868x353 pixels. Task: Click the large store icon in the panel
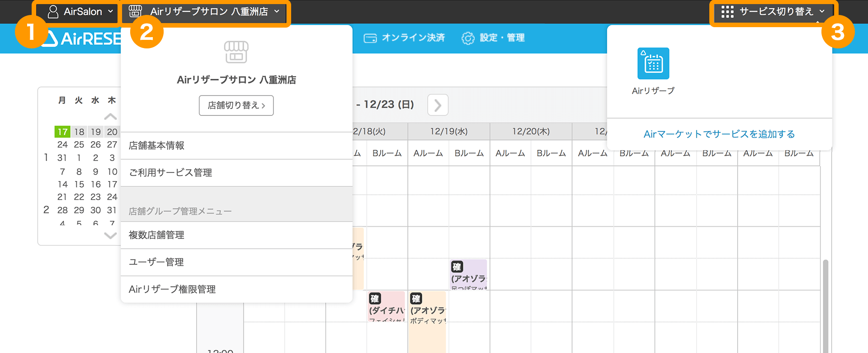point(236,52)
